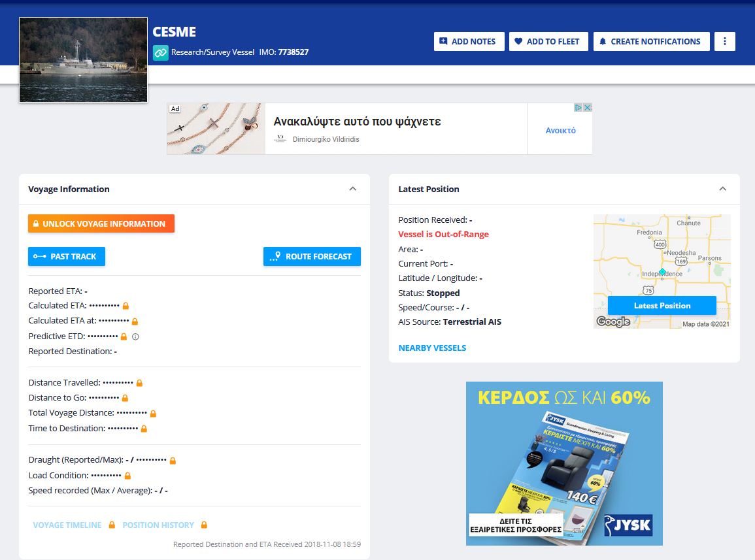
Task: Collapse the Latest Position panel
Action: (x=723, y=189)
